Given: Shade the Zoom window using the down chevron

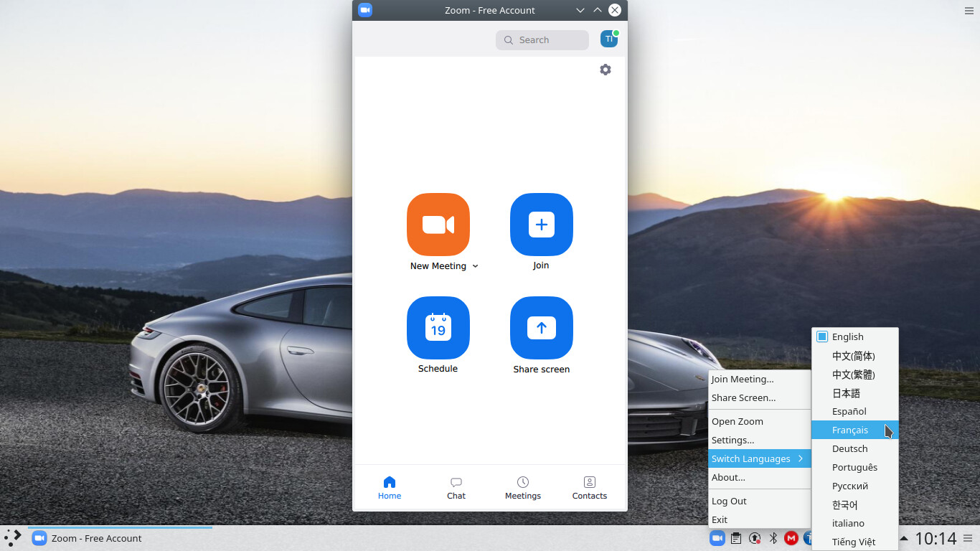Looking at the screenshot, I should pos(580,10).
